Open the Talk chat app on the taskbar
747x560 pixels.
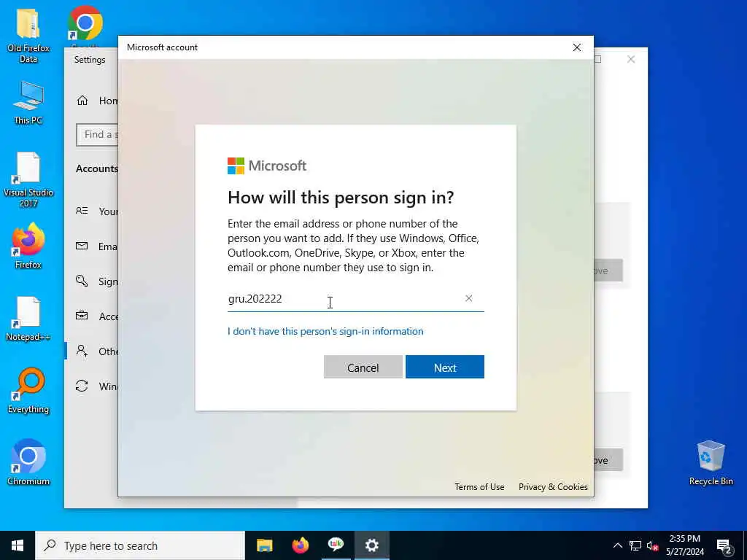[x=336, y=545]
